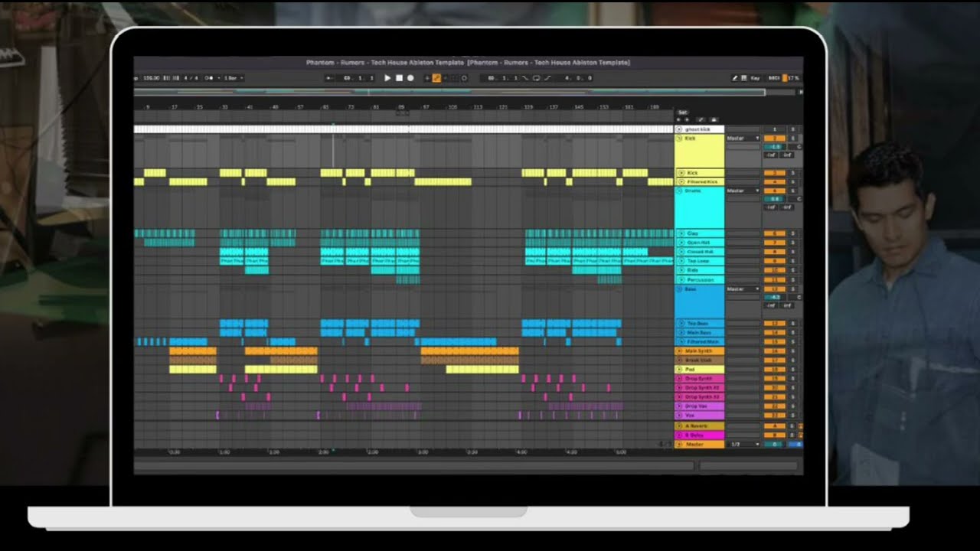Enable the Punch-In switch
The width and height of the screenshot is (980, 551).
click(525, 78)
